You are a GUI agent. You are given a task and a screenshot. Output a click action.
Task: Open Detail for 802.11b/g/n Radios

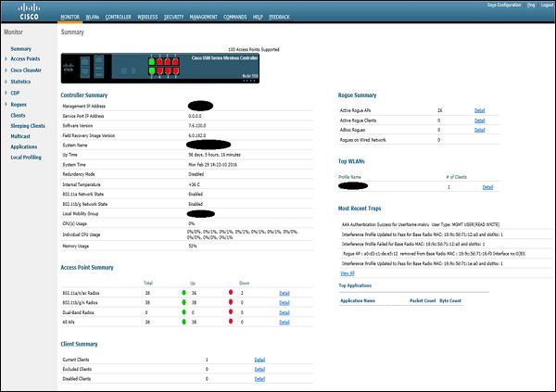tap(284, 303)
